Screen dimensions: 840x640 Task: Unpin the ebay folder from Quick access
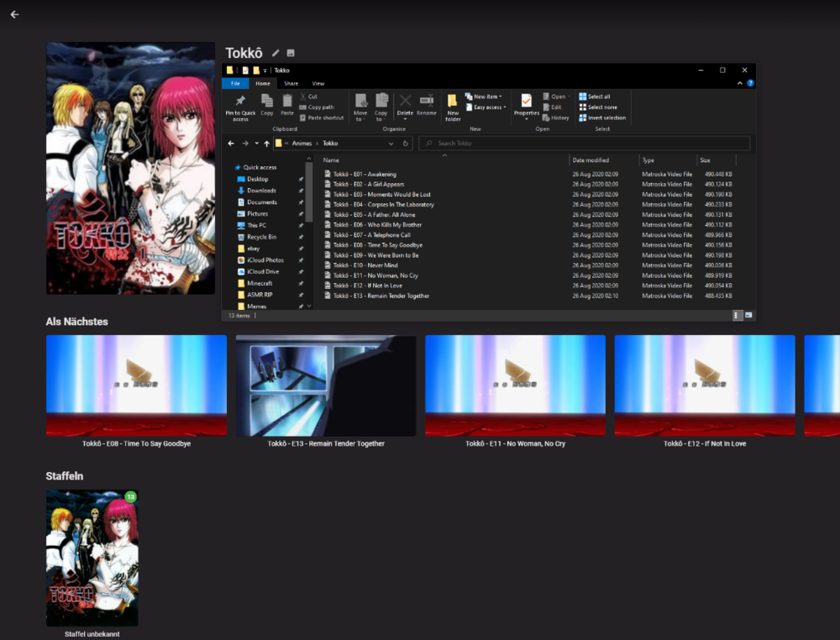tap(301, 249)
